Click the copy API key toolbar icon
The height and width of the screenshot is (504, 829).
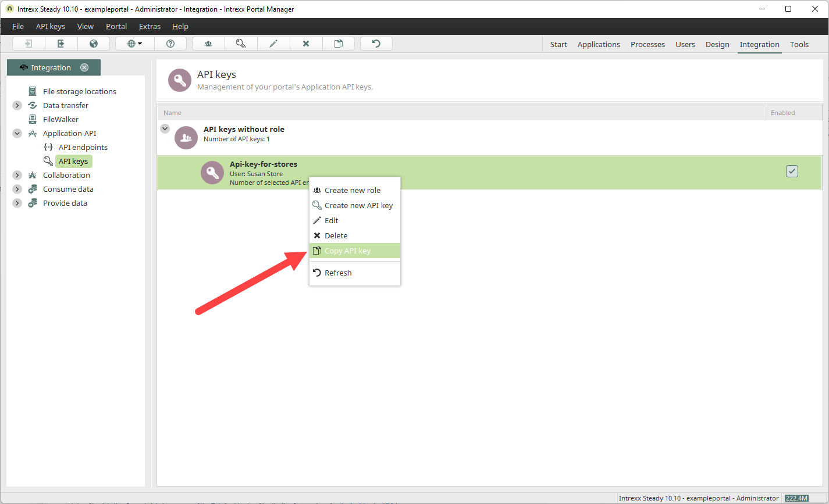tap(339, 44)
